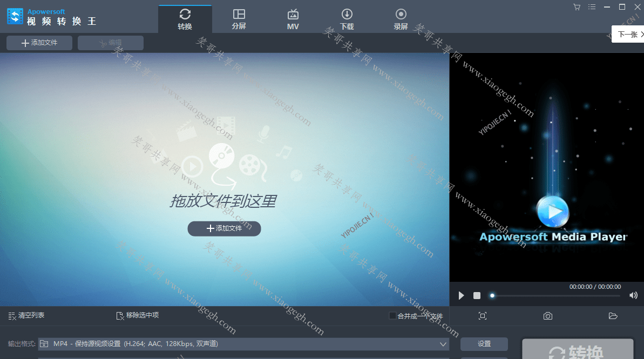Click the 下一张 next button

point(628,35)
